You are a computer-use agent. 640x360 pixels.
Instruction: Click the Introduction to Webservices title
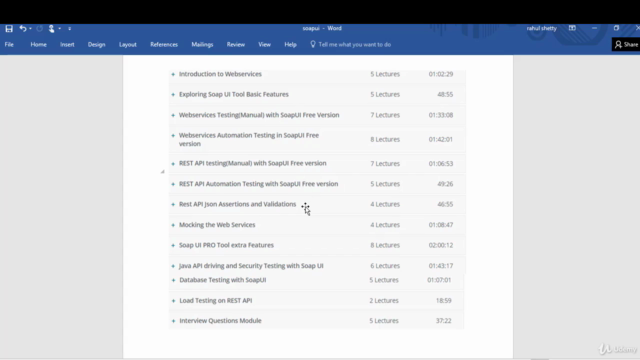pyautogui.click(x=220, y=74)
